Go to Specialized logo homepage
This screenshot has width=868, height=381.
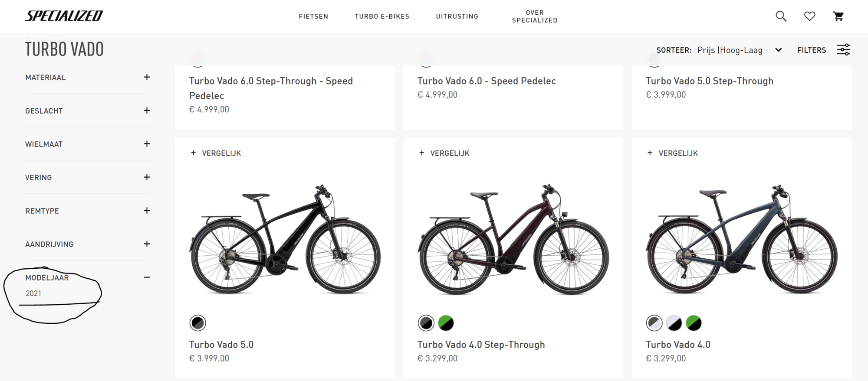tap(64, 16)
